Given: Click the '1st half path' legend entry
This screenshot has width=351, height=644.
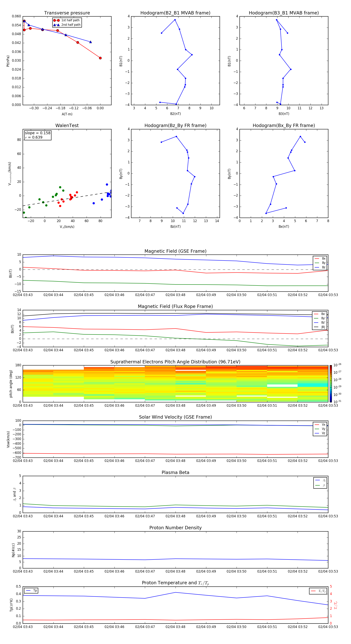Looking at the screenshot, I should (66, 20).
